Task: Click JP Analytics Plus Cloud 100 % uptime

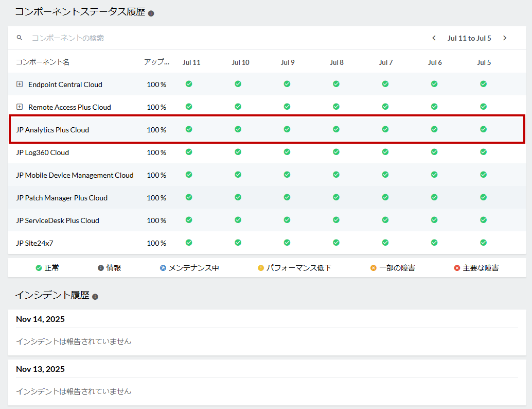Action: point(156,130)
